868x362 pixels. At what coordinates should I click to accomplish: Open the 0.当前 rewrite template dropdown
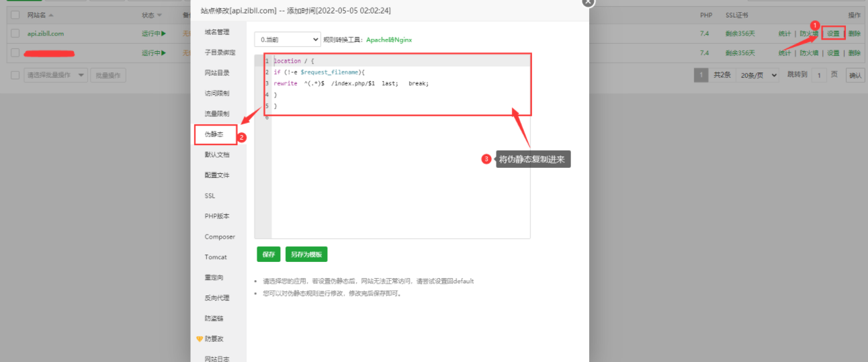[x=288, y=40]
